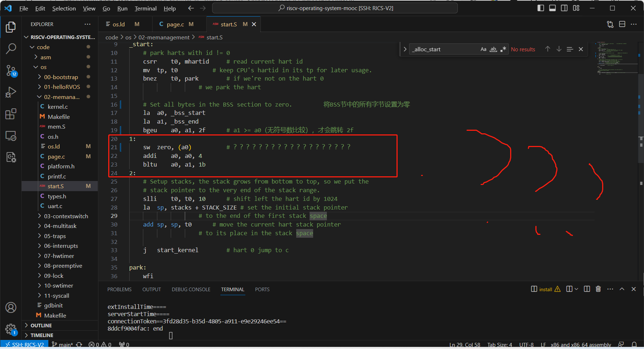Split the editor right

(622, 24)
